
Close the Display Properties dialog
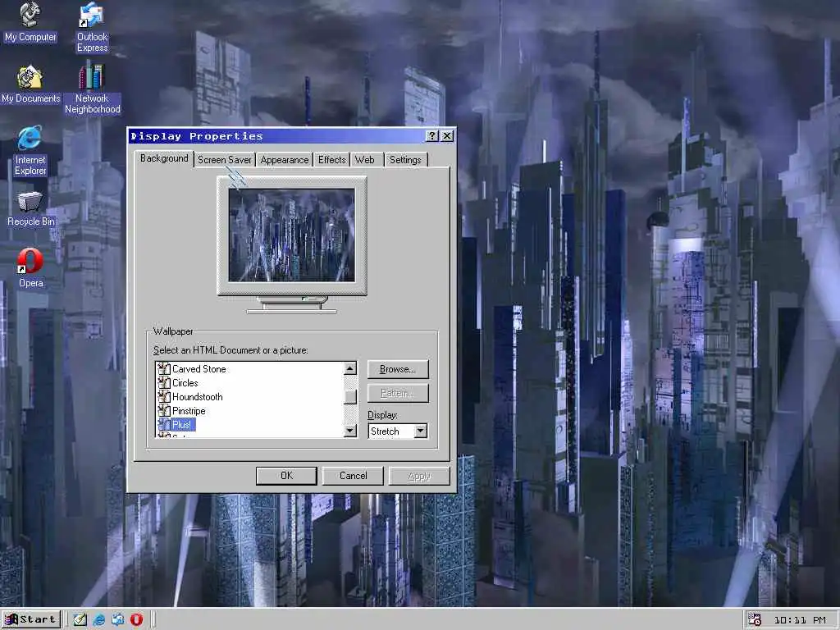pyautogui.click(x=447, y=136)
